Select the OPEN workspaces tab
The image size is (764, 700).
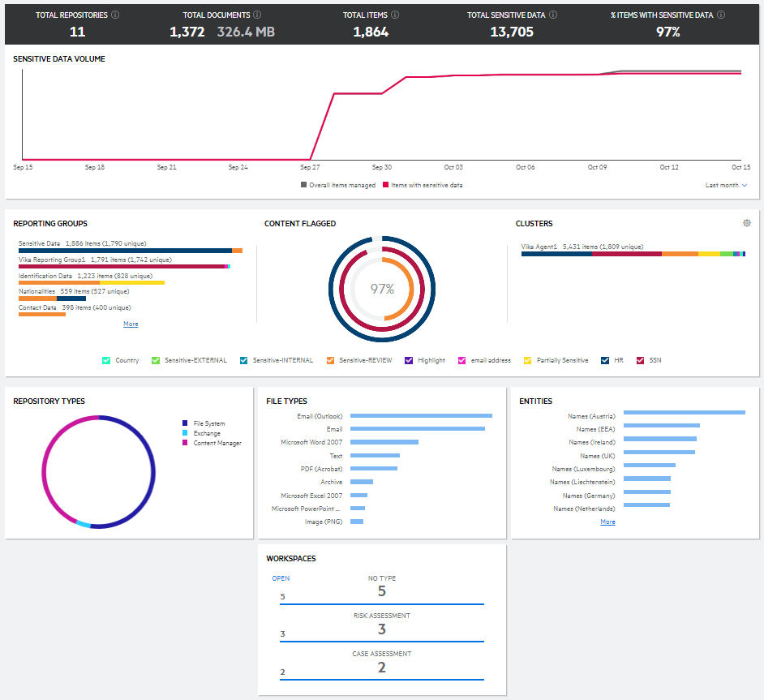coord(281,578)
